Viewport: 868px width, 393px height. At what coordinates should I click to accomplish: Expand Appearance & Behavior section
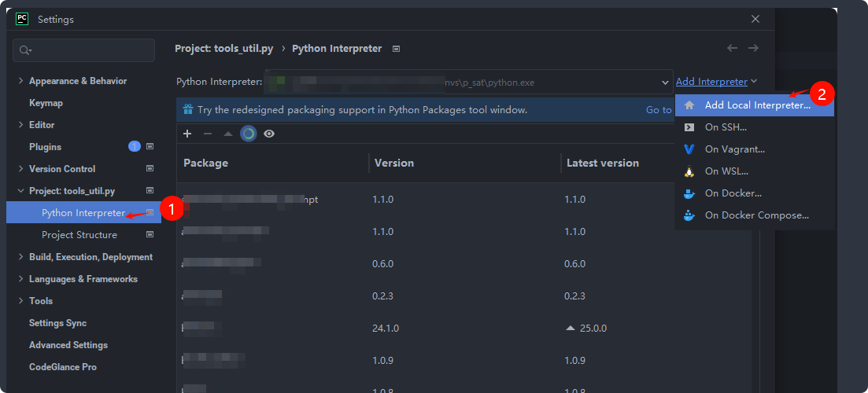click(21, 81)
